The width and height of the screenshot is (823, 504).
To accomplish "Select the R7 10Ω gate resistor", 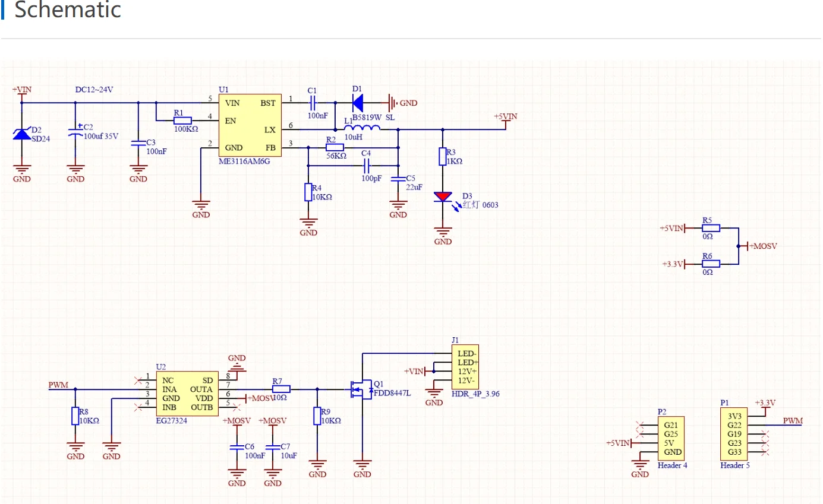I will (281, 389).
